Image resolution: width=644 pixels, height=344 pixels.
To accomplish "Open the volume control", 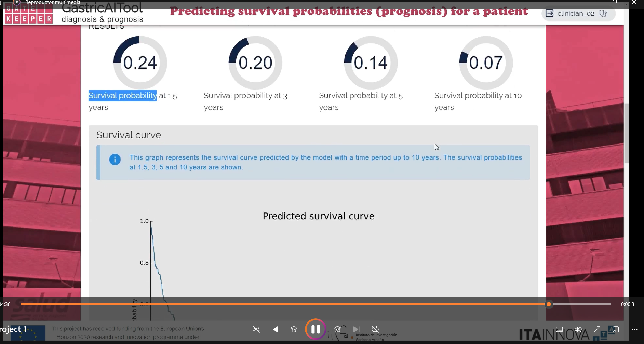I will point(578,329).
